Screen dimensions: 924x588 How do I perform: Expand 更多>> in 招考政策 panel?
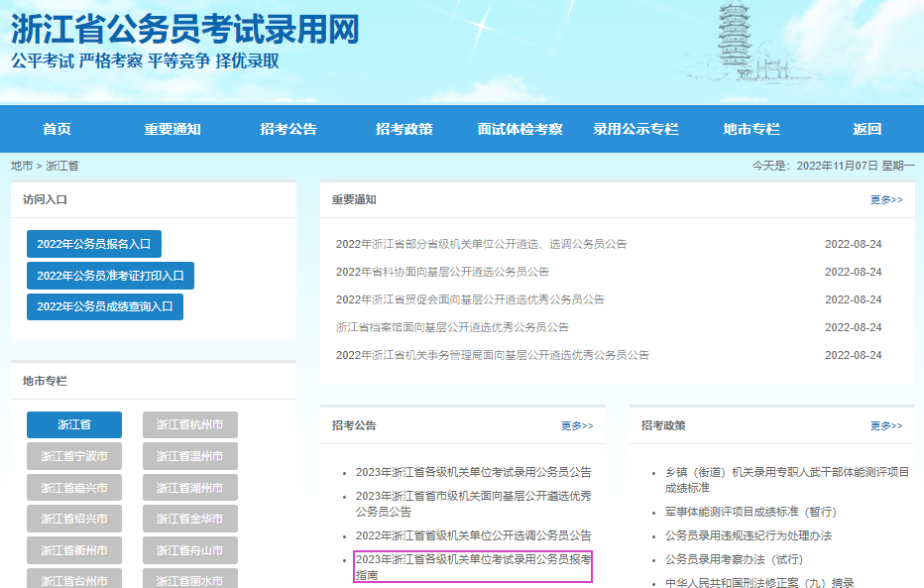[886, 426]
